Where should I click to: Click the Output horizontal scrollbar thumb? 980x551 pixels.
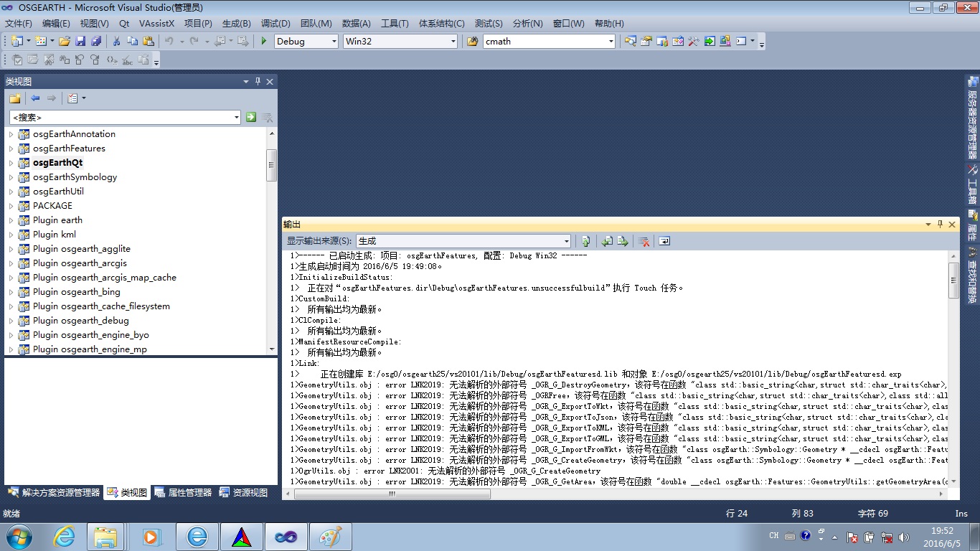coord(392,494)
